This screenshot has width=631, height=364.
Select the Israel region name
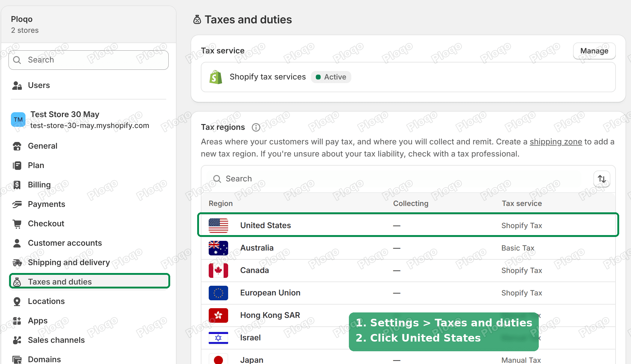point(250,338)
